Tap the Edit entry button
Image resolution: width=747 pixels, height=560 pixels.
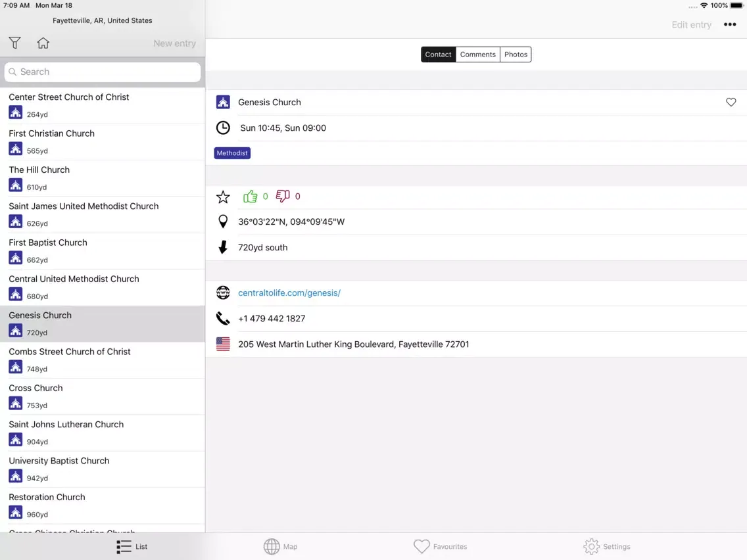coord(691,25)
